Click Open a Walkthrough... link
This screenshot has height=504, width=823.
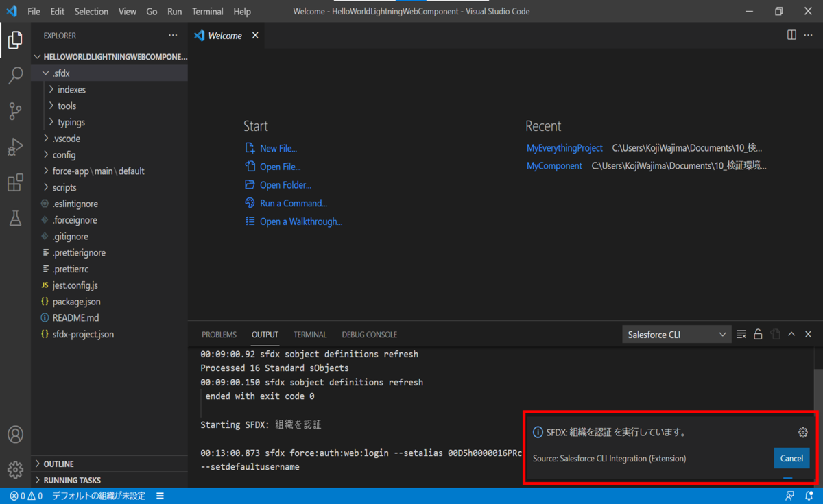pyautogui.click(x=300, y=221)
